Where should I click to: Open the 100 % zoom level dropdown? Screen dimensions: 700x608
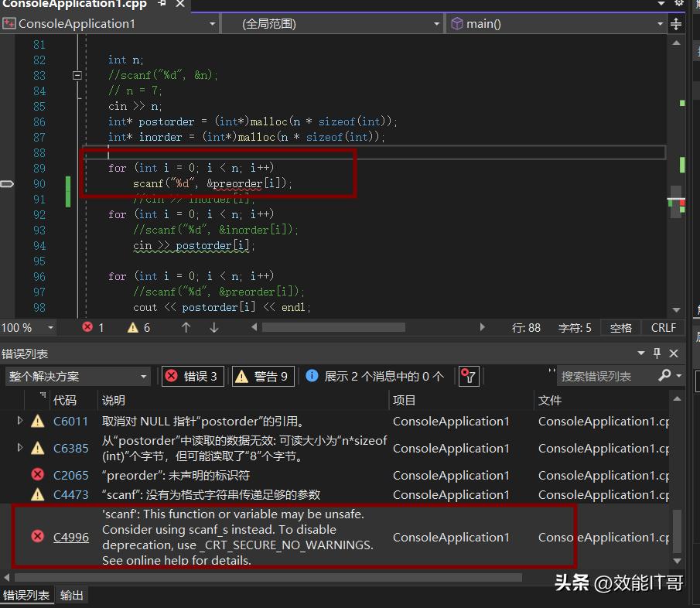[x=50, y=328]
